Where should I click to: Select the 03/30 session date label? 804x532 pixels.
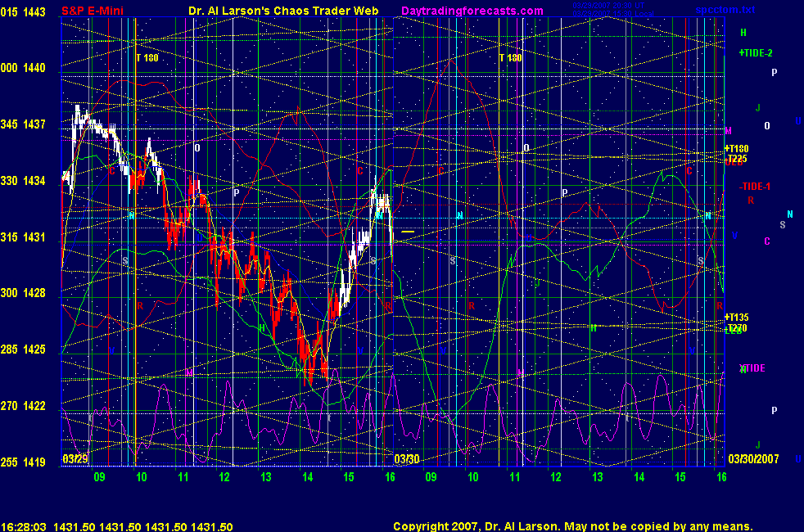pos(407,458)
